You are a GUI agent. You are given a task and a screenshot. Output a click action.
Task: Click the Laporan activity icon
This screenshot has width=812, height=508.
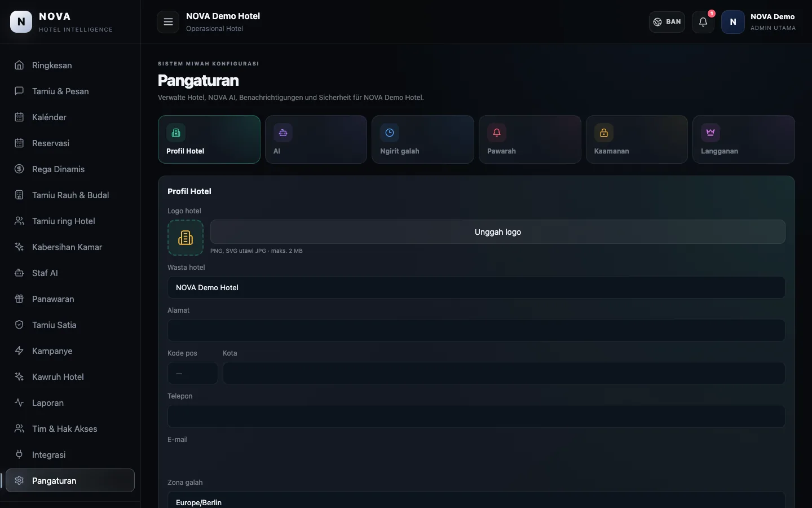point(19,403)
